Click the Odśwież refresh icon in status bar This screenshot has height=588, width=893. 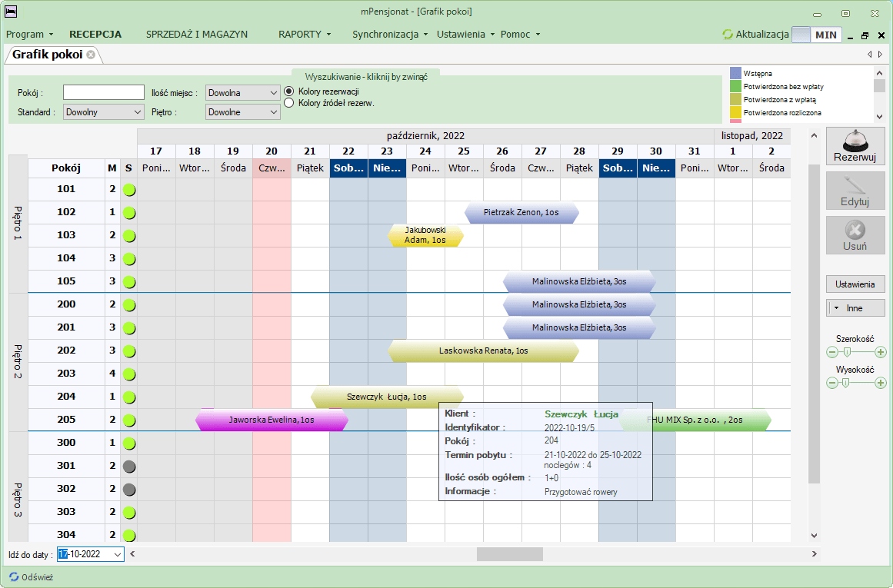click(14, 576)
